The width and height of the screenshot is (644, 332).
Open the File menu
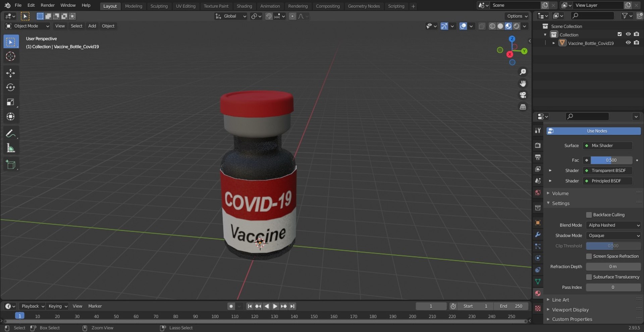coord(18,5)
